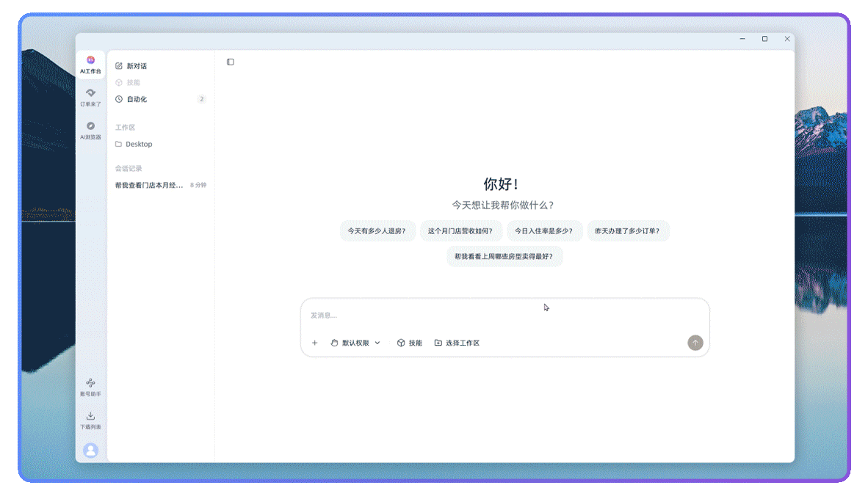Screen dimensions: 868x499
Task: Choose suggestion 今天有多少人退房?
Action: (377, 230)
